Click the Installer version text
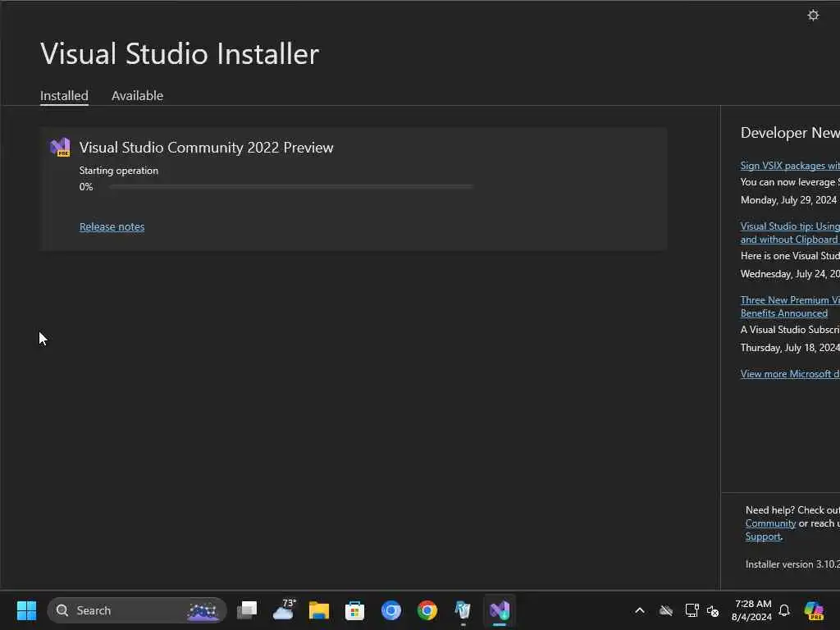Viewport: 840px width, 630px height. point(793,564)
